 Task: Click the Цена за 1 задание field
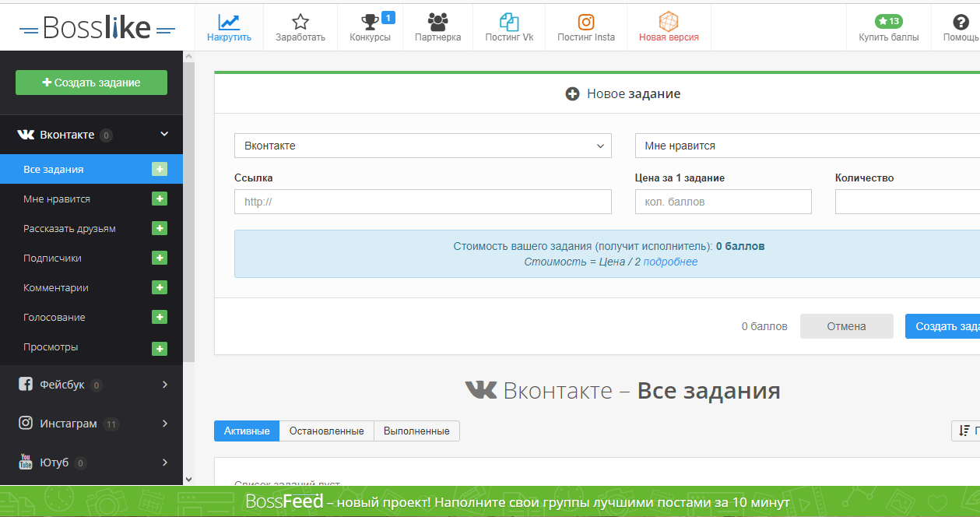coord(723,202)
